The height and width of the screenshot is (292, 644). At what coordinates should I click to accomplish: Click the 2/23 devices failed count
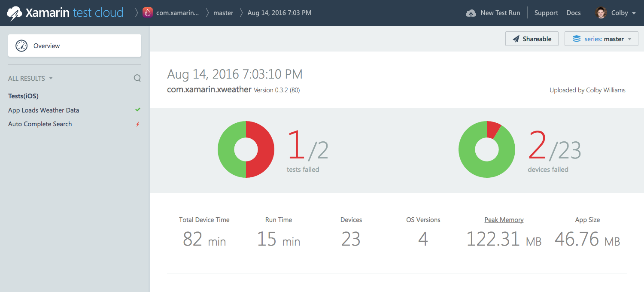coord(555,146)
